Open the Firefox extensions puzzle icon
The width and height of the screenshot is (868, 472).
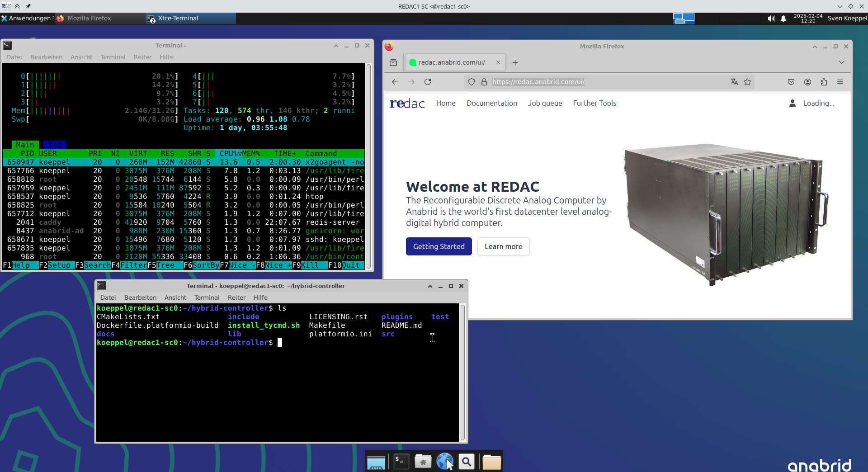click(824, 82)
